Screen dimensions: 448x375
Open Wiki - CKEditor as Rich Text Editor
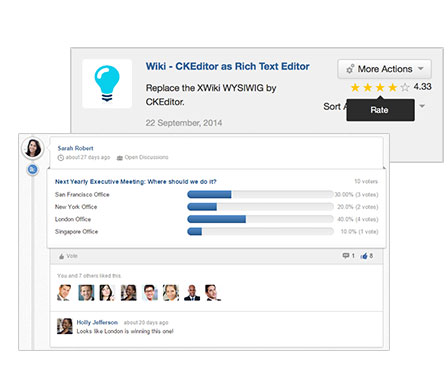[x=228, y=66]
